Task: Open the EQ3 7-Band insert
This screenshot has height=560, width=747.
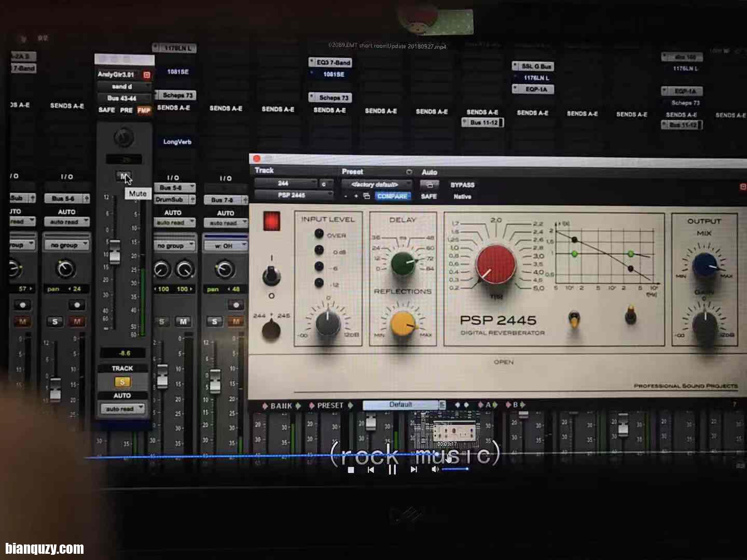Action: coord(330,62)
